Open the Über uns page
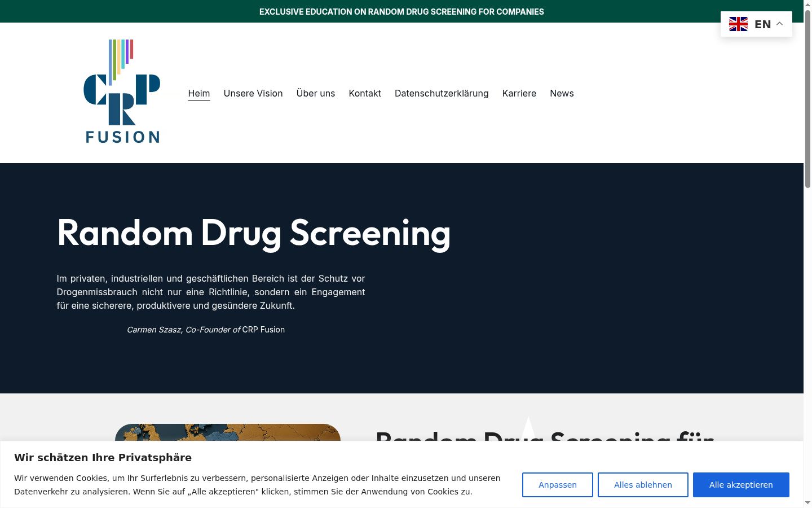The height and width of the screenshot is (508, 812). (x=316, y=93)
